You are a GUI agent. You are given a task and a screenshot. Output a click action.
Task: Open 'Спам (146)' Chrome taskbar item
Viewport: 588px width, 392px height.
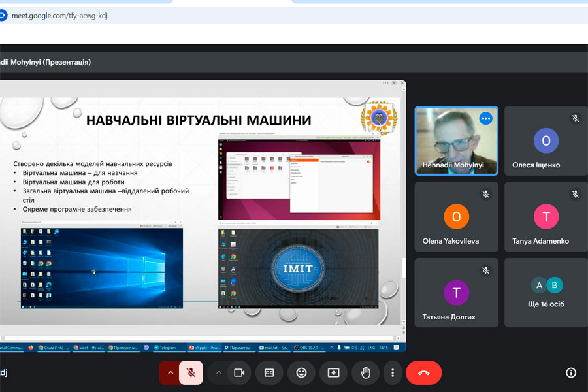pyautogui.click(x=54, y=348)
